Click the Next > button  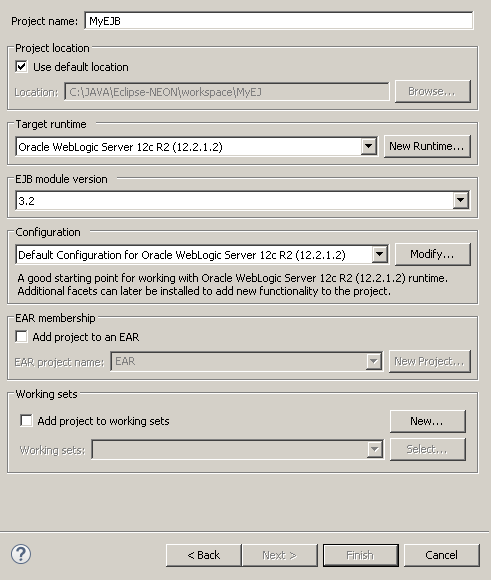coord(280,555)
